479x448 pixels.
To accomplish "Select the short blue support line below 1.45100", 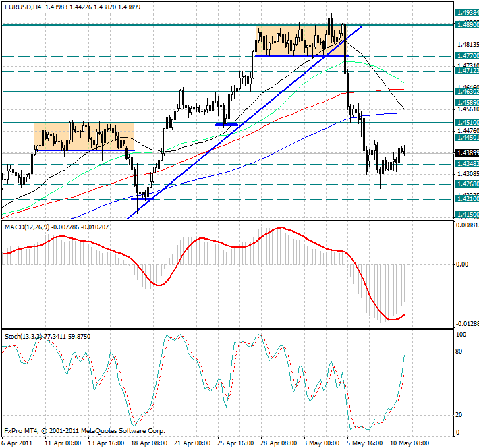I will point(227,125).
